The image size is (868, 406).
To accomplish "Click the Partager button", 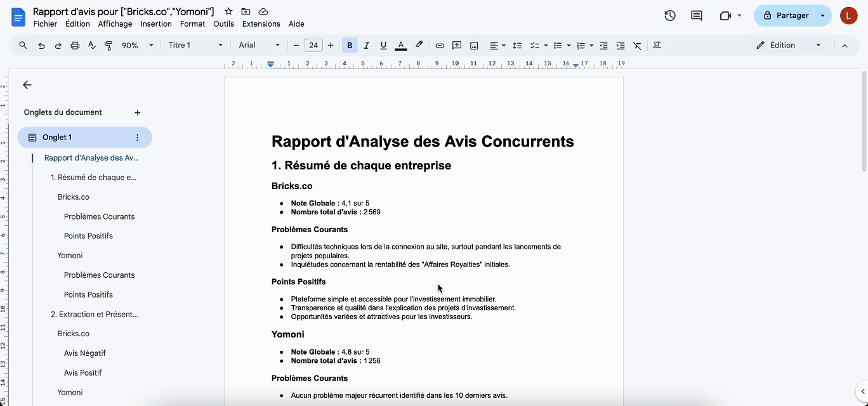I will [x=784, y=16].
